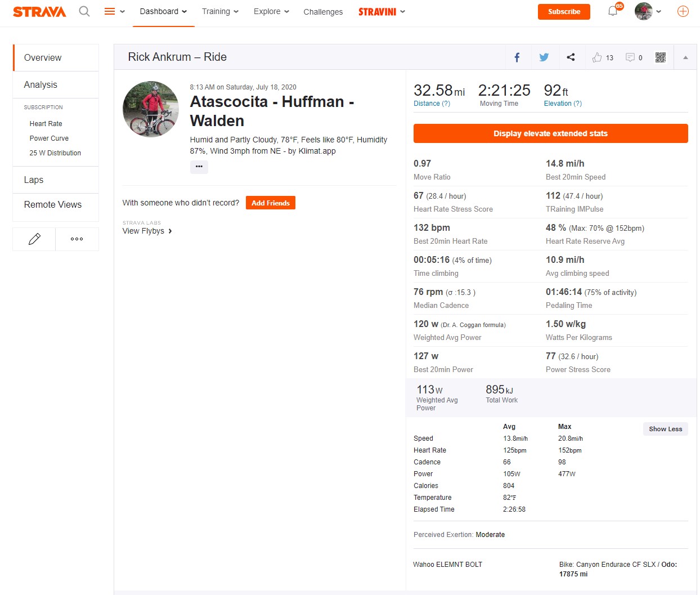This screenshot has height=595, width=700.
Task: Click the Elapsed Time 2:26:58 value
Action: tap(514, 509)
